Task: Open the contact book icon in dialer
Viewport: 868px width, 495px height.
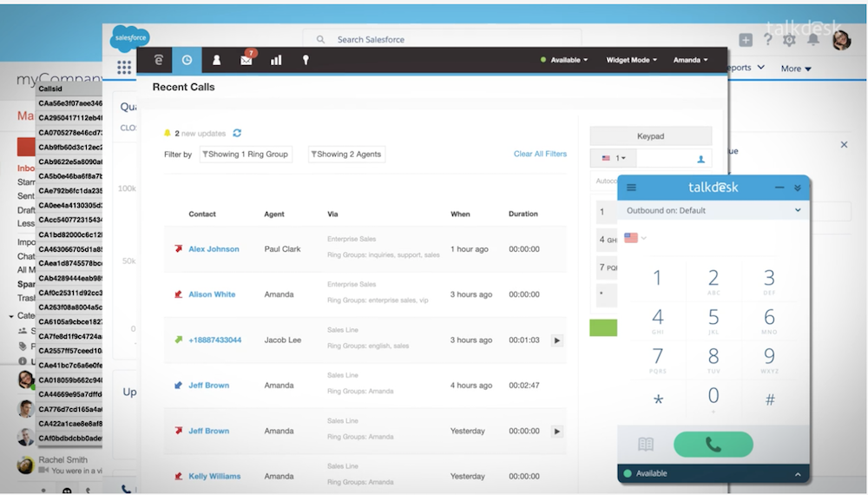Action: (646, 445)
